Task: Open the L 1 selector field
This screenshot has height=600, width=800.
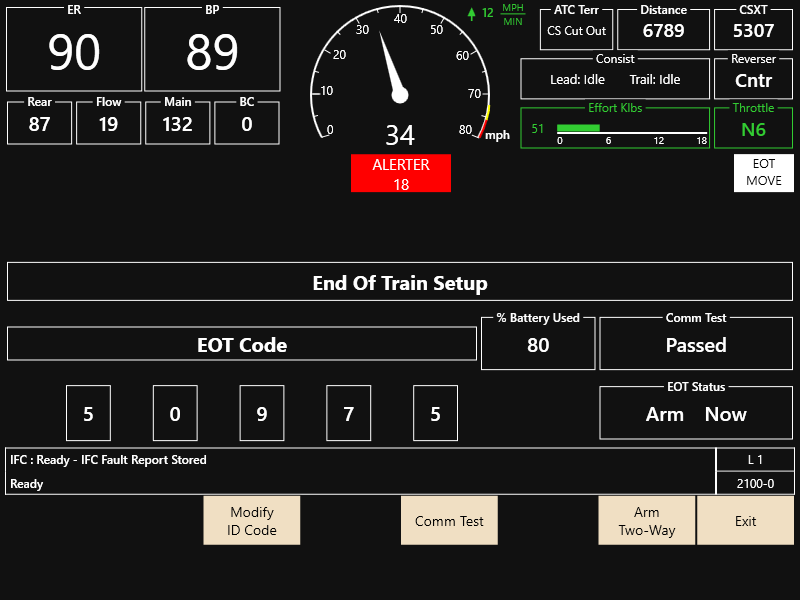Action: 755,459
